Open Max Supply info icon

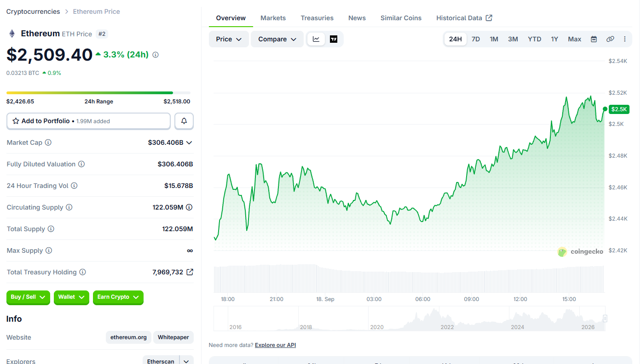[x=49, y=250]
